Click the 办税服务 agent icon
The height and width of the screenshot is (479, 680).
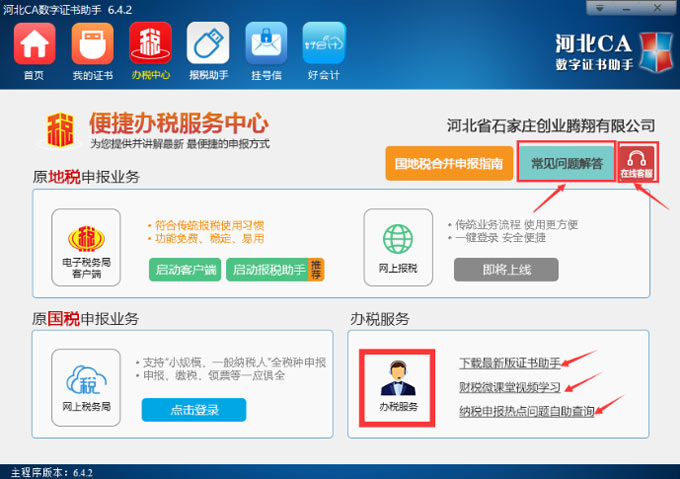[397, 388]
